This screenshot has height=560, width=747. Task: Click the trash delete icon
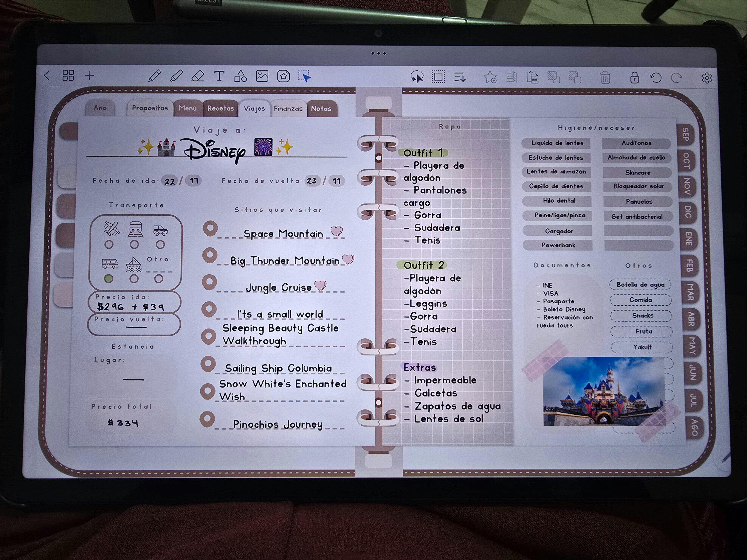pos(605,78)
